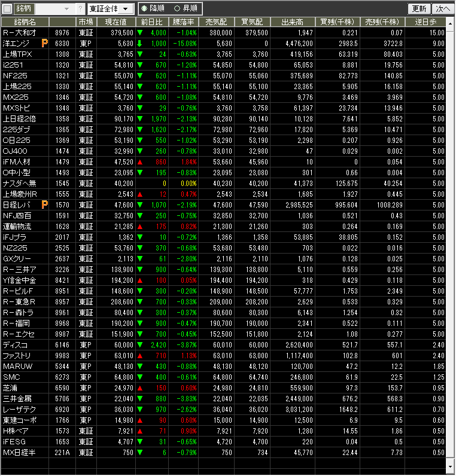Click red up arrow in iFM人材 row
456x476 pixels.
point(139,162)
